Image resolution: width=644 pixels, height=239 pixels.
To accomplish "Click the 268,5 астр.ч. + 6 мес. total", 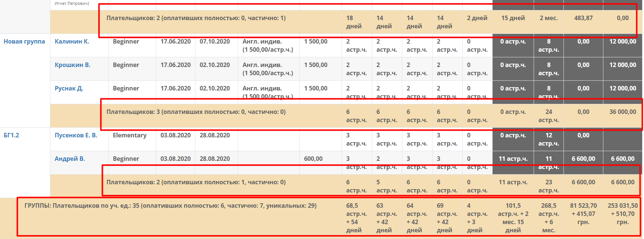I will (549, 218).
